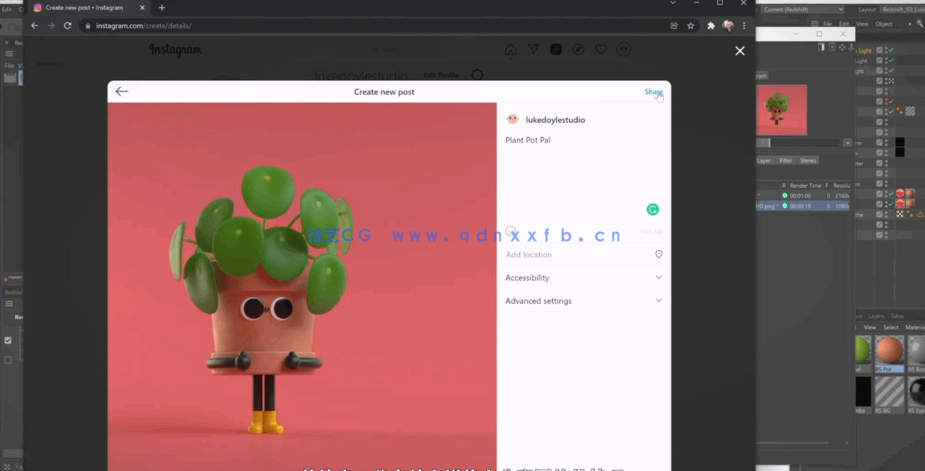Click the Plant Pot Pal caption text
Viewport: 925px width, 471px height.
tap(527, 140)
